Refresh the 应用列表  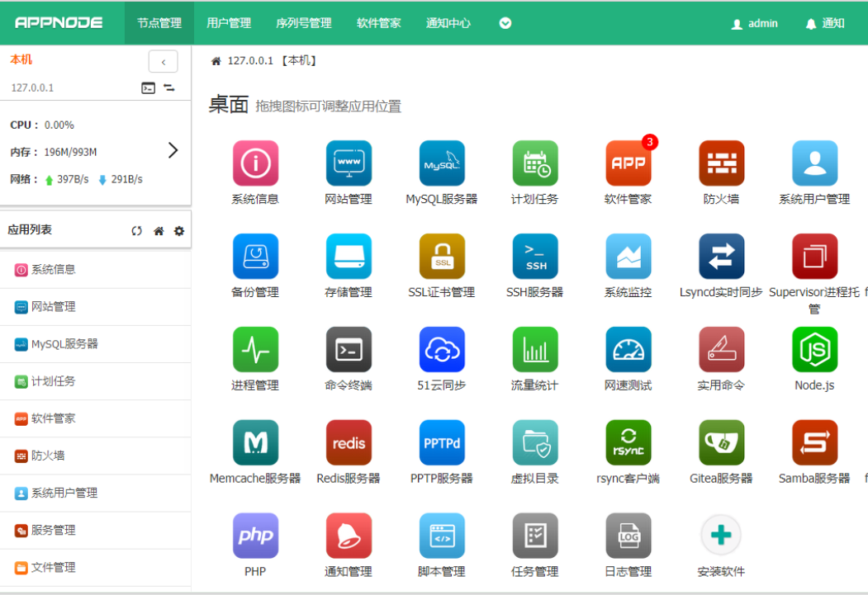tap(137, 231)
